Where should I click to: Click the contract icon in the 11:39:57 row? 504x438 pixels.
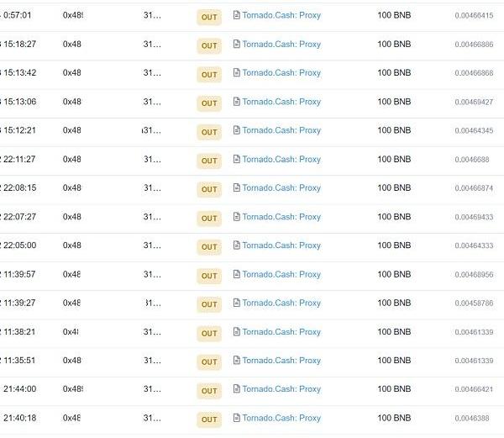[236, 274]
